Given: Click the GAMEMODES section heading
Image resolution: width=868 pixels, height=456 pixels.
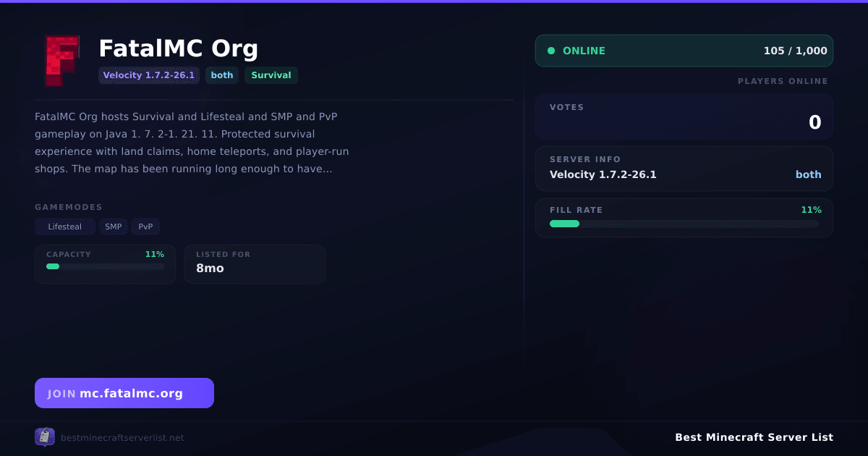Looking at the screenshot, I should point(69,207).
